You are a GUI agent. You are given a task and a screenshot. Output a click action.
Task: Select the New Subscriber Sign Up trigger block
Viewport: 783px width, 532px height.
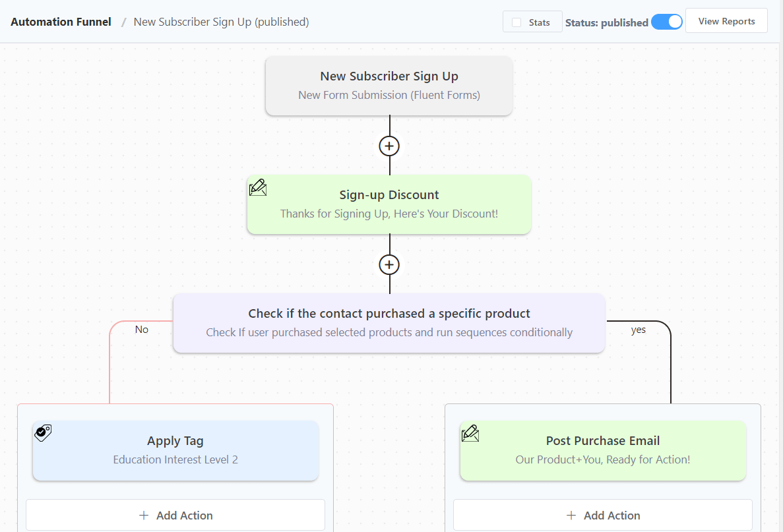coord(389,86)
